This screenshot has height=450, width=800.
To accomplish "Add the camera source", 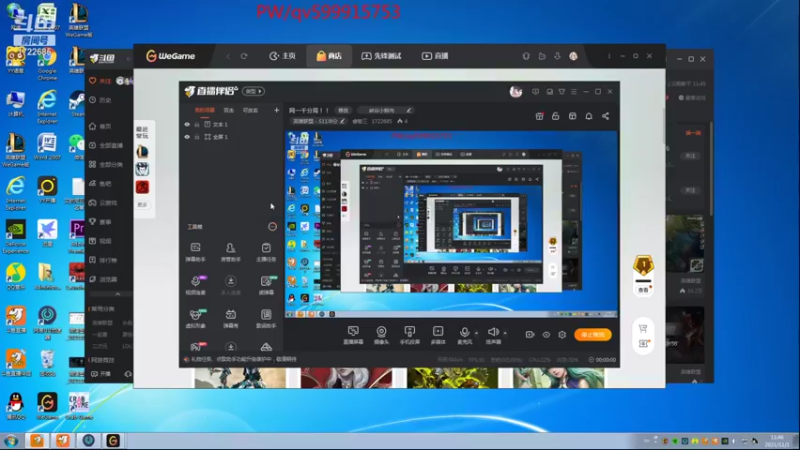I will [x=381, y=335].
